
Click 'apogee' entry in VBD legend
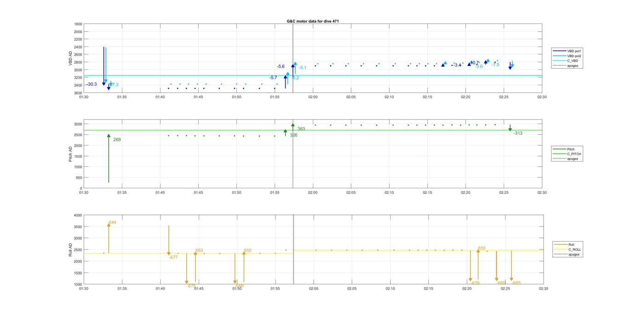pyautogui.click(x=573, y=65)
